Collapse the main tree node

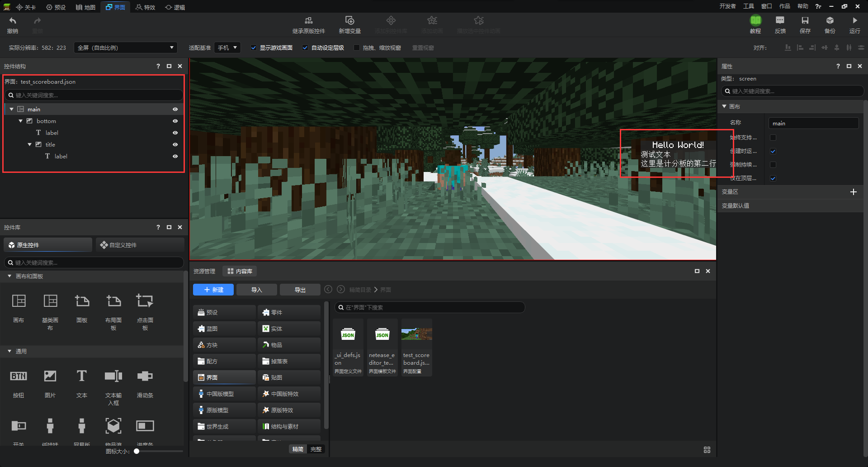pos(12,109)
